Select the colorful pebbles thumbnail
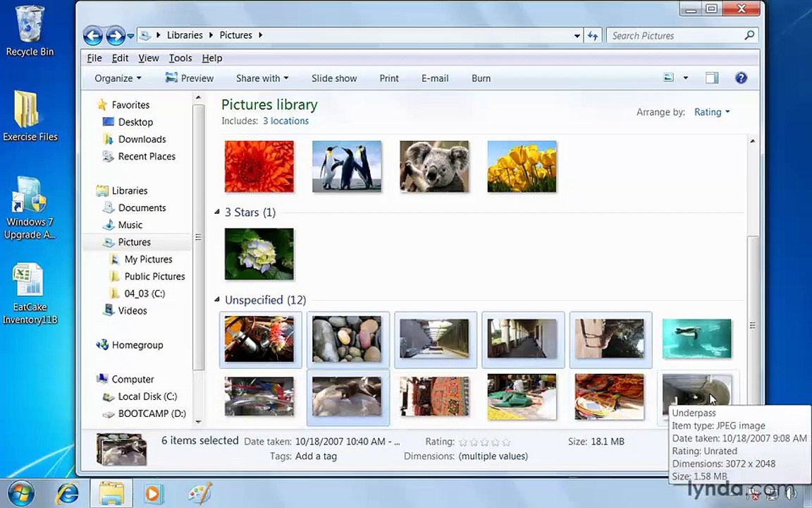The image size is (812, 508). point(347,339)
